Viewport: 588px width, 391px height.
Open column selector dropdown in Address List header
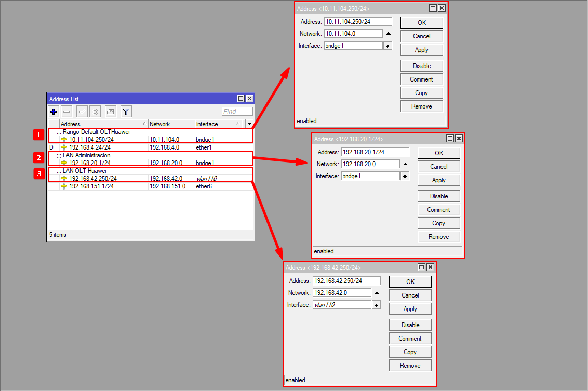point(249,124)
